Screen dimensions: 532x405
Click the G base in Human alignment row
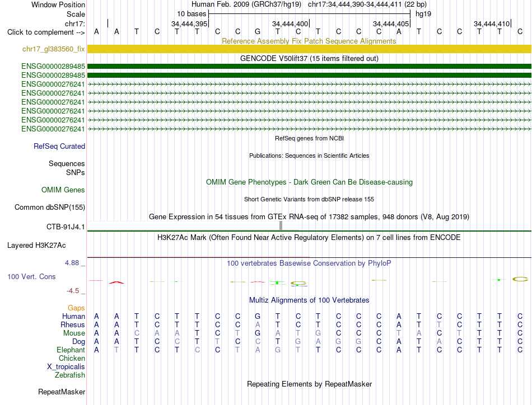point(258,316)
